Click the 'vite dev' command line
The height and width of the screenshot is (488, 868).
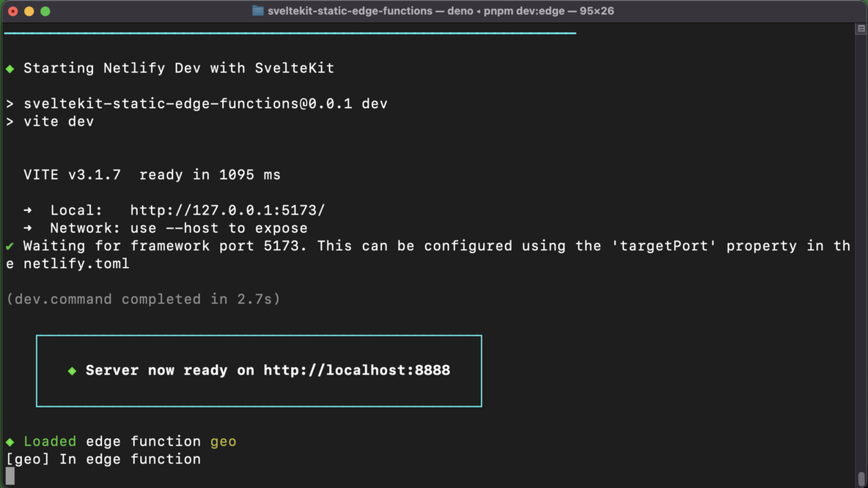click(x=59, y=122)
